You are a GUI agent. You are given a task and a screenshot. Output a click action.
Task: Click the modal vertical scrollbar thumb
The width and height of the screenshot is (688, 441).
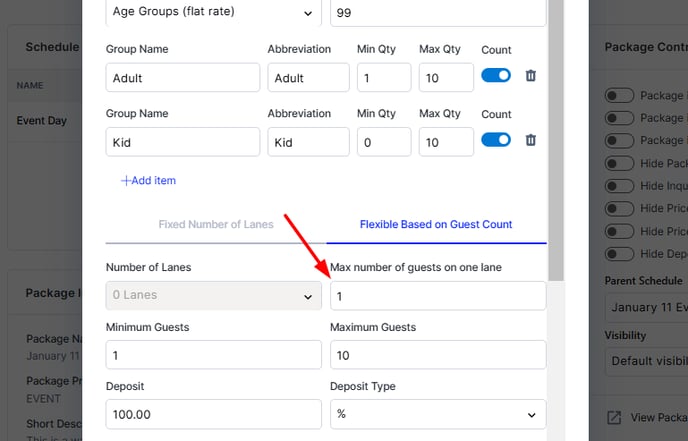556,140
